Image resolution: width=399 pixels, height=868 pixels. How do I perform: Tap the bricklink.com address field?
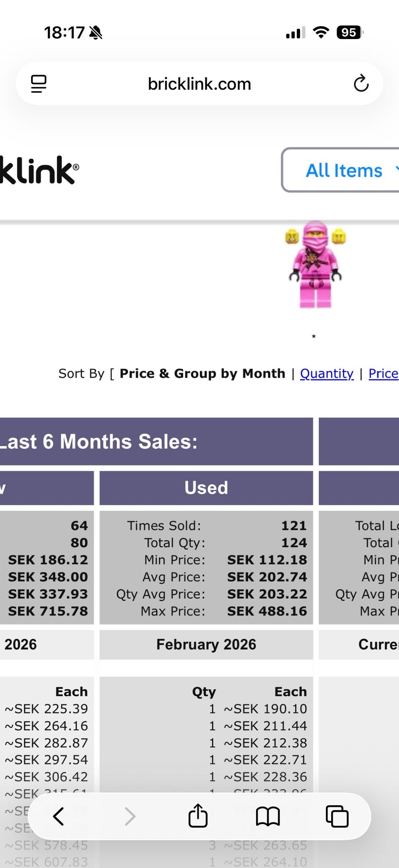[x=199, y=84]
